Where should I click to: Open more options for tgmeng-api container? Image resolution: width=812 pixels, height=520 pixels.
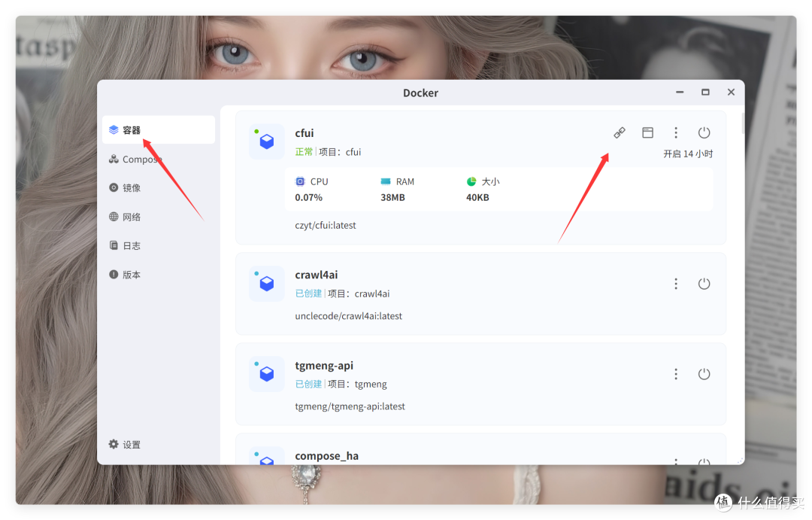676,374
